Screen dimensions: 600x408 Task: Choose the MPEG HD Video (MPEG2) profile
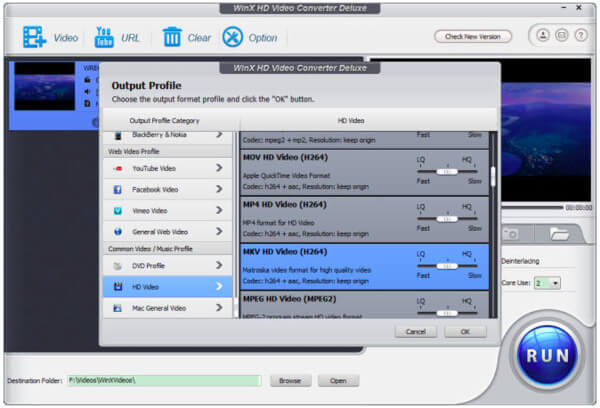364,305
